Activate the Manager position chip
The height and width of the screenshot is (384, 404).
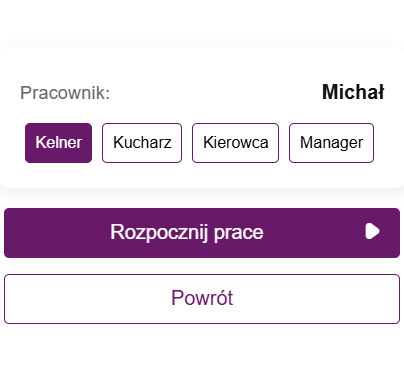[331, 143]
